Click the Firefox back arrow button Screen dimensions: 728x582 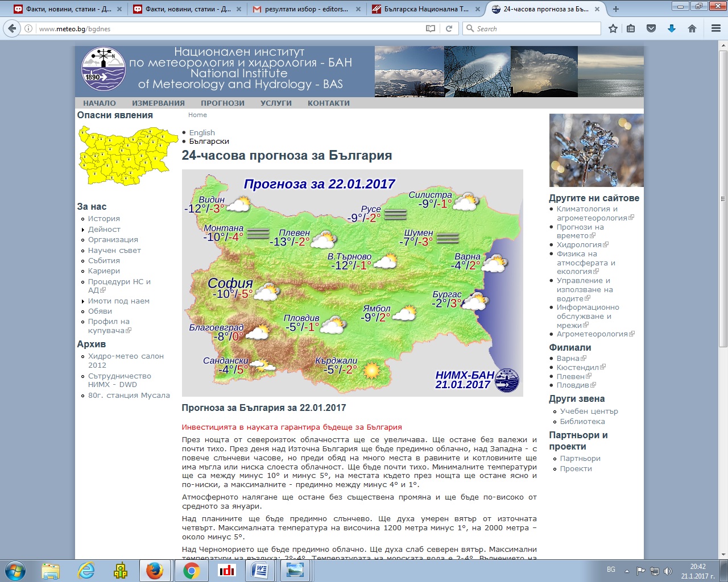(x=12, y=28)
